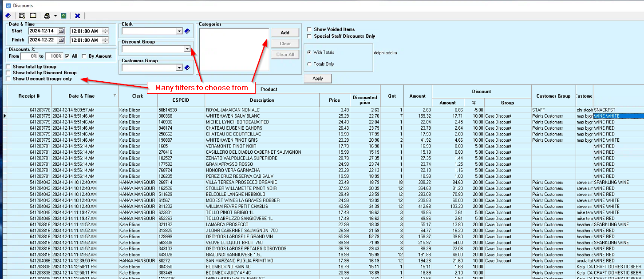Sort by the Date & Time column header

85,96
